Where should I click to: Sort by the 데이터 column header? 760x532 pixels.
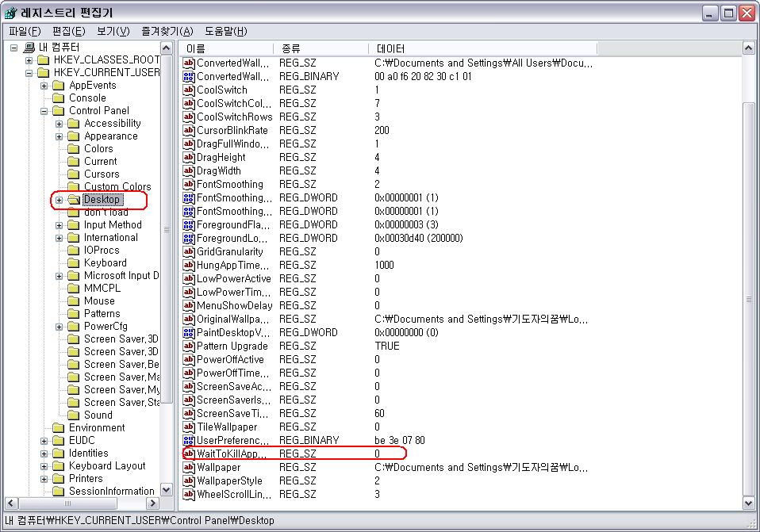(x=483, y=49)
